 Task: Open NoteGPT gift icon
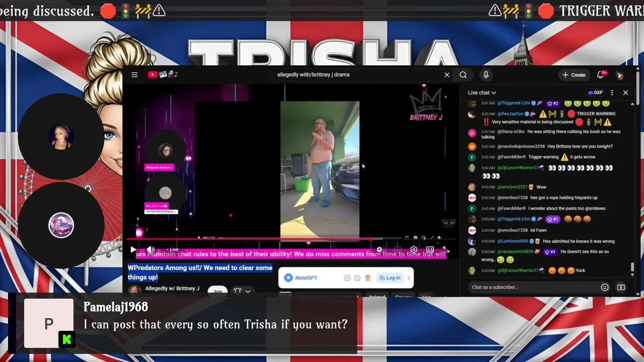[368, 278]
